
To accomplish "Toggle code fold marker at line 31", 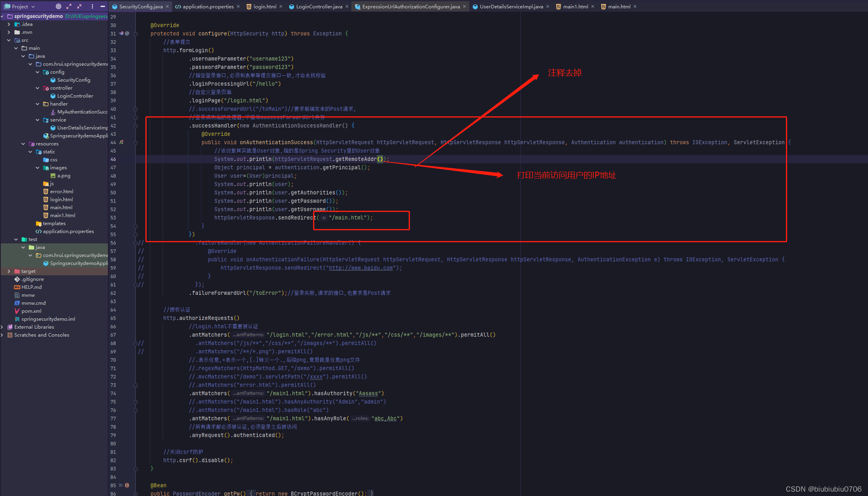I will coord(135,33).
